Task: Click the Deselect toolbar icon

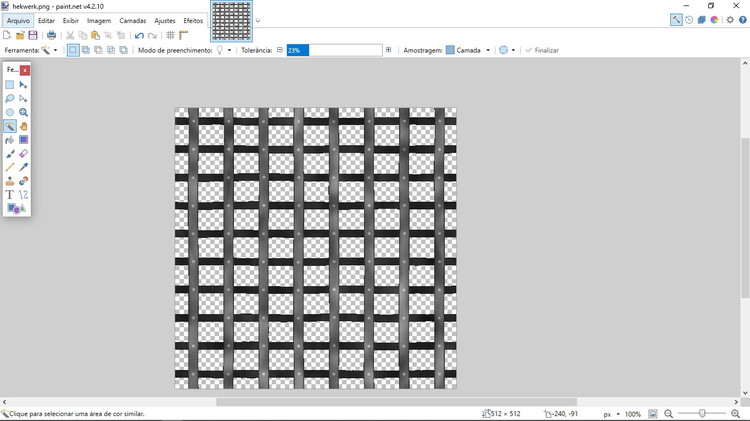Action: [x=121, y=35]
